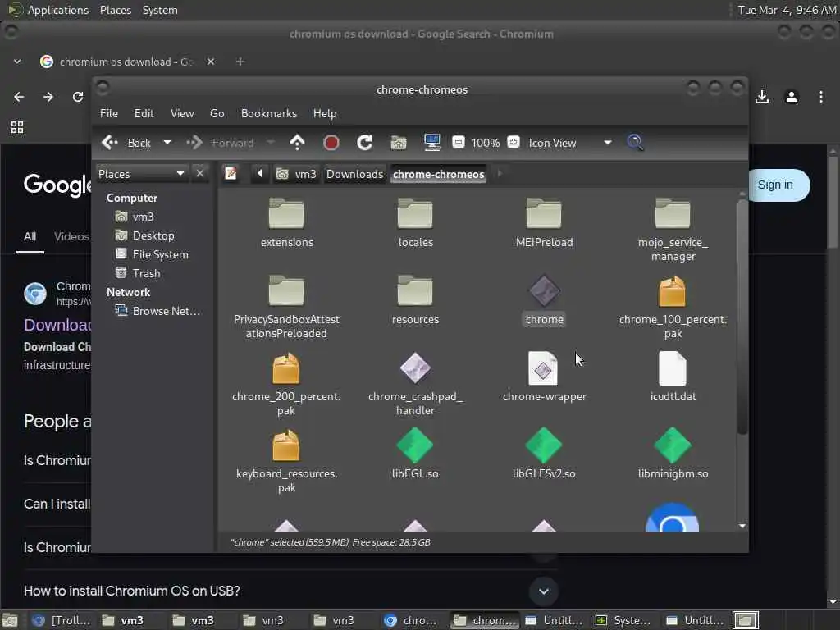Zoom out with the minus icon
This screenshot has height=630, width=840.
pos(458,142)
